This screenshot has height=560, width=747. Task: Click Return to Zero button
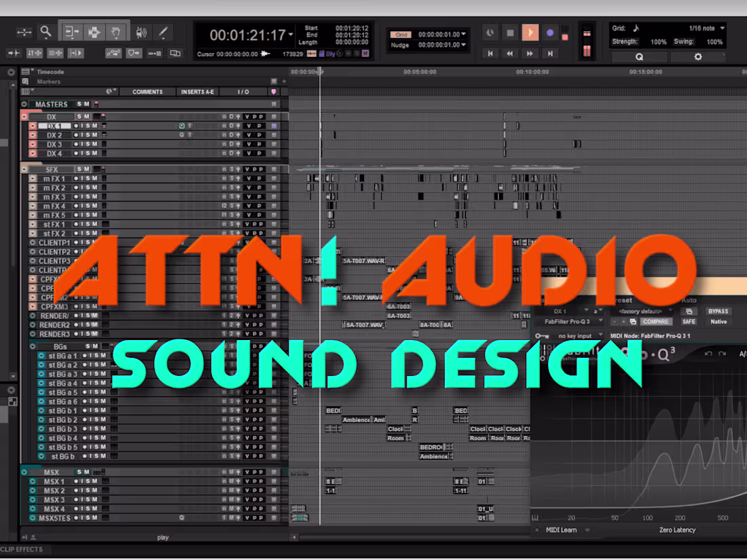click(x=490, y=54)
